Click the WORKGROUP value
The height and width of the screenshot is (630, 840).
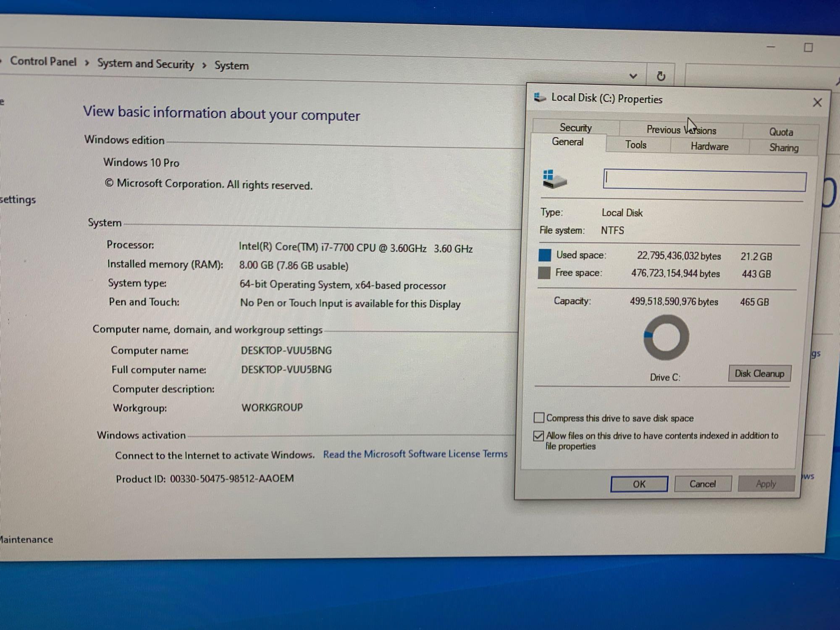pyautogui.click(x=272, y=407)
